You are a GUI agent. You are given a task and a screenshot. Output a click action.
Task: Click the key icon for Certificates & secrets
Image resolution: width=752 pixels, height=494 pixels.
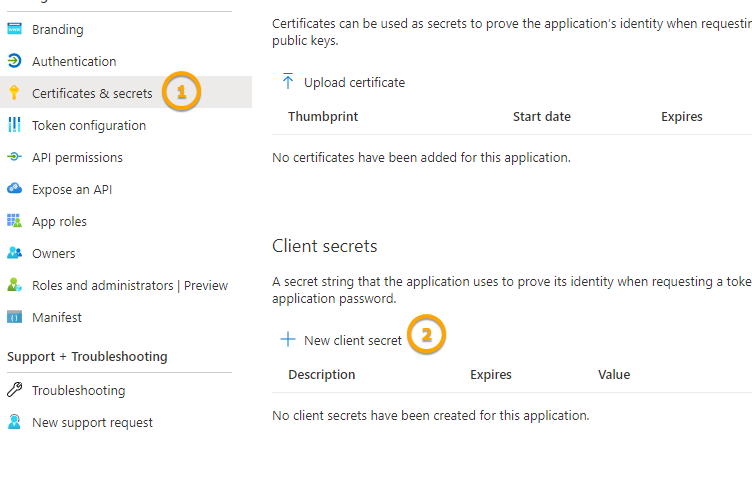click(14, 94)
